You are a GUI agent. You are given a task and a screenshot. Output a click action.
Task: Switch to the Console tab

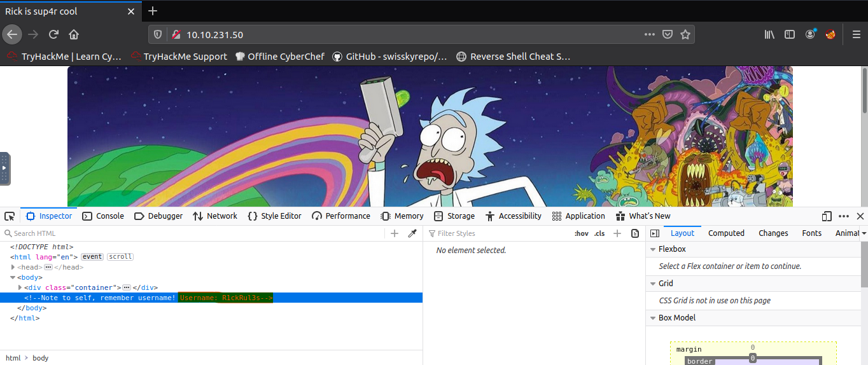click(x=103, y=216)
